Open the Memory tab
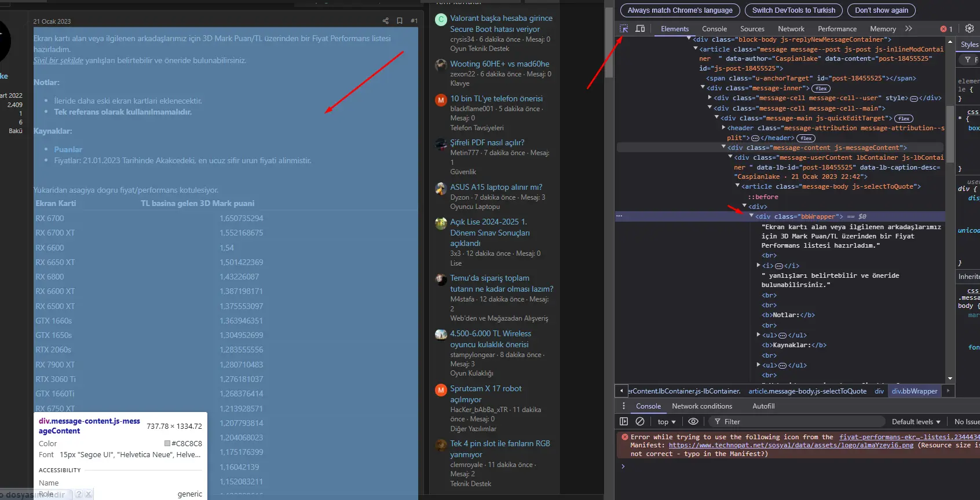The height and width of the screenshot is (500, 980). coord(883,28)
